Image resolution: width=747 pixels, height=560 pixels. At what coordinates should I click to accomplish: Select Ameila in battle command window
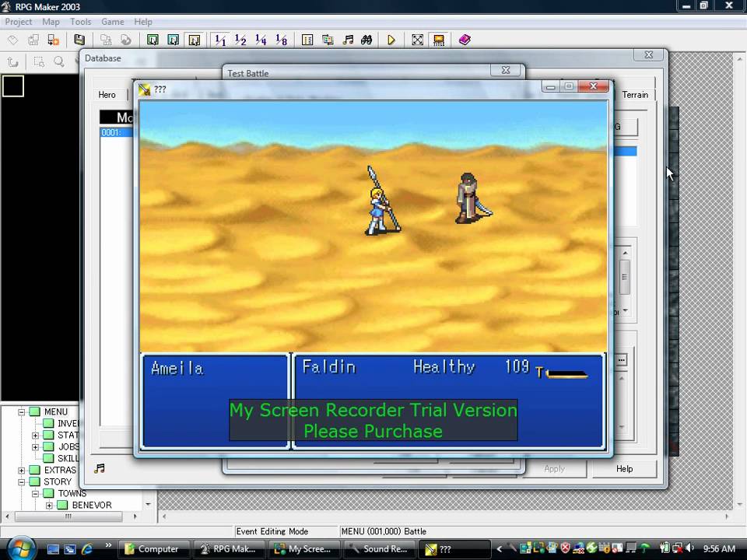(x=177, y=368)
